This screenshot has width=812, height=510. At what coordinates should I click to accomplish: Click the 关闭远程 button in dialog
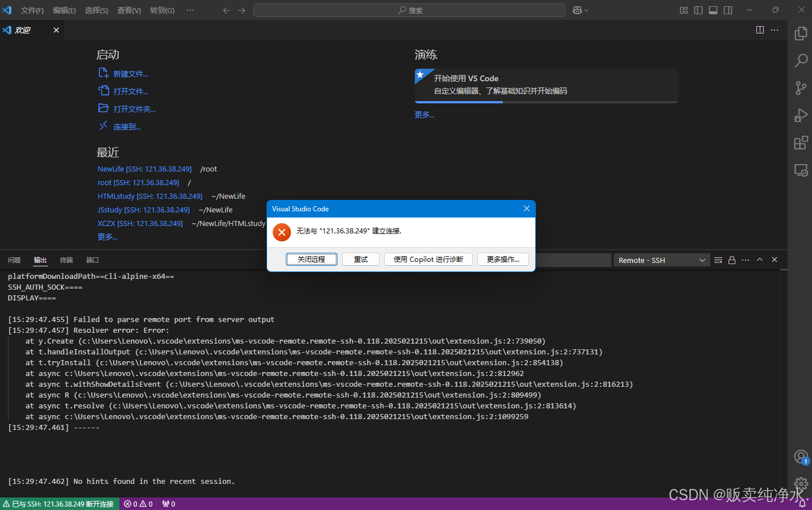(311, 260)
